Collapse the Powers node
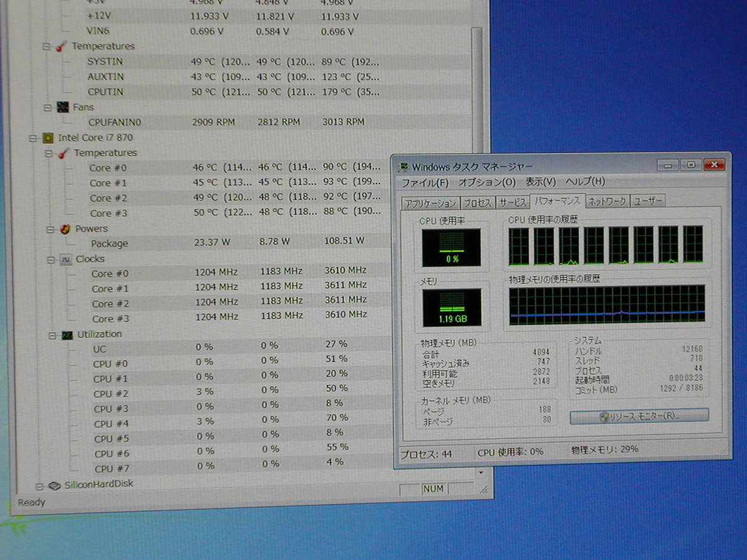The image size is (747, 560). [50, 230]
